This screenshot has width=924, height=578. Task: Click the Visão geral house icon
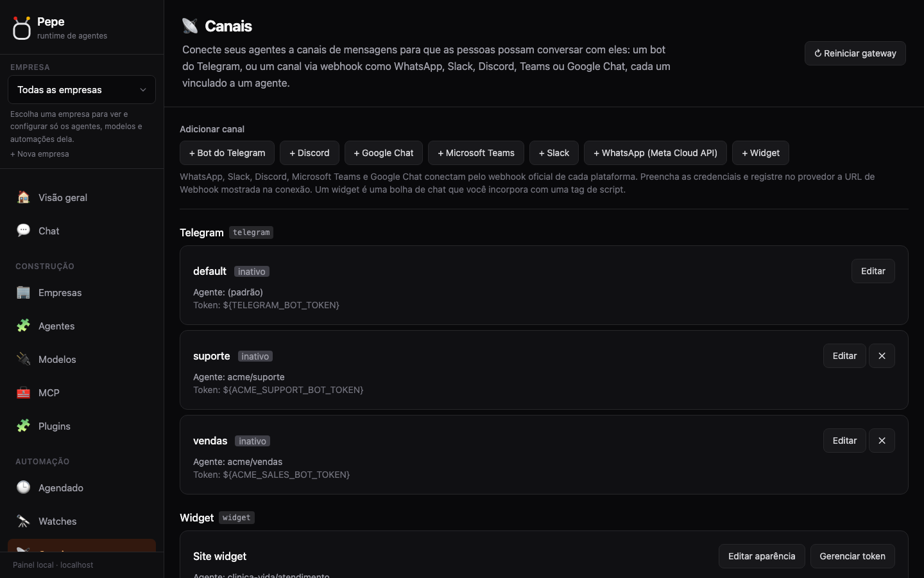pos(23,197)
